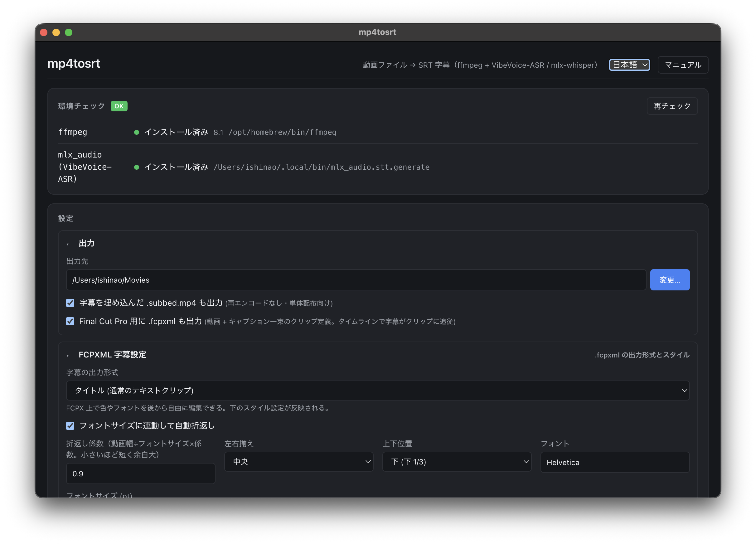Open the 左右揃え dropdown showing 中央

pos(299,462)
